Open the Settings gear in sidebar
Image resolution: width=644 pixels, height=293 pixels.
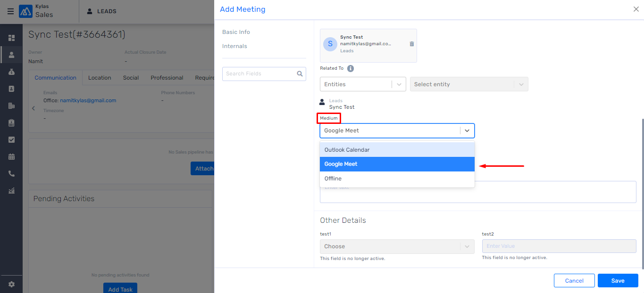point(11,285)
